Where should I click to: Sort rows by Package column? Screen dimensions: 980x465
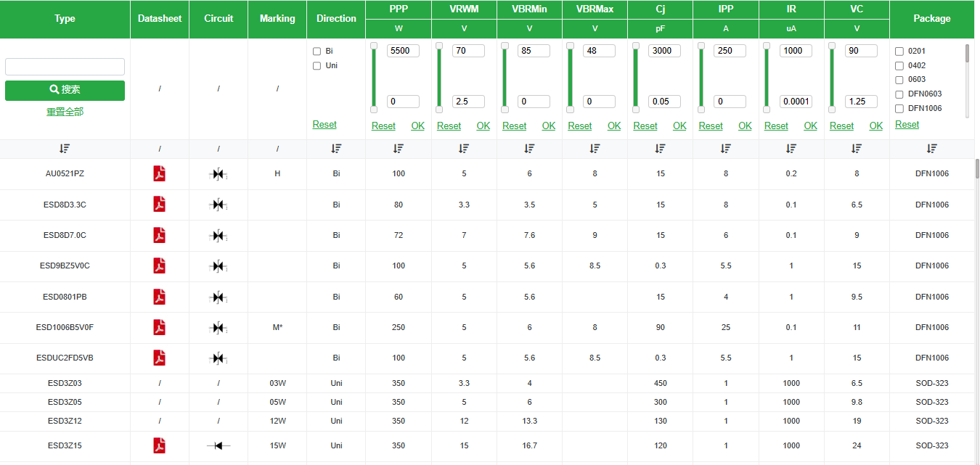point(931,149)
